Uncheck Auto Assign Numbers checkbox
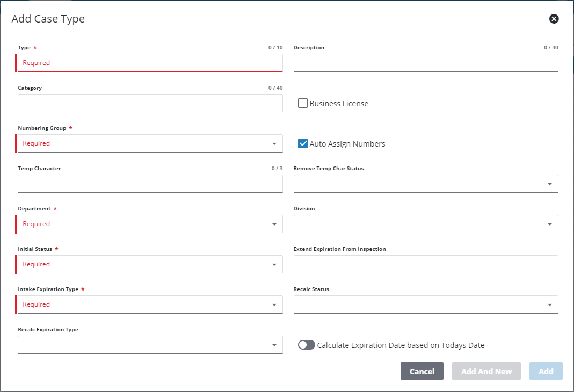Viewport: 574px width, 392px height. (x=303, y=143)
